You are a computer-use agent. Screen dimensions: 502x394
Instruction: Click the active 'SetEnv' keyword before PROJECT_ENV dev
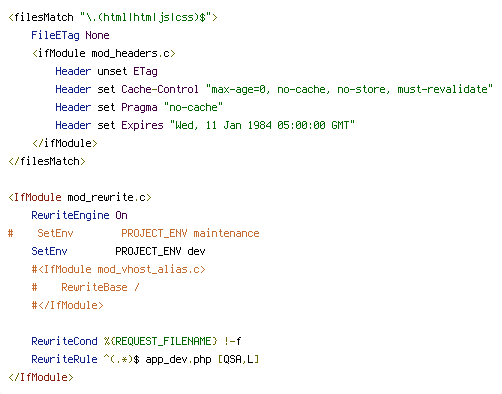click(x=49, y=251)
